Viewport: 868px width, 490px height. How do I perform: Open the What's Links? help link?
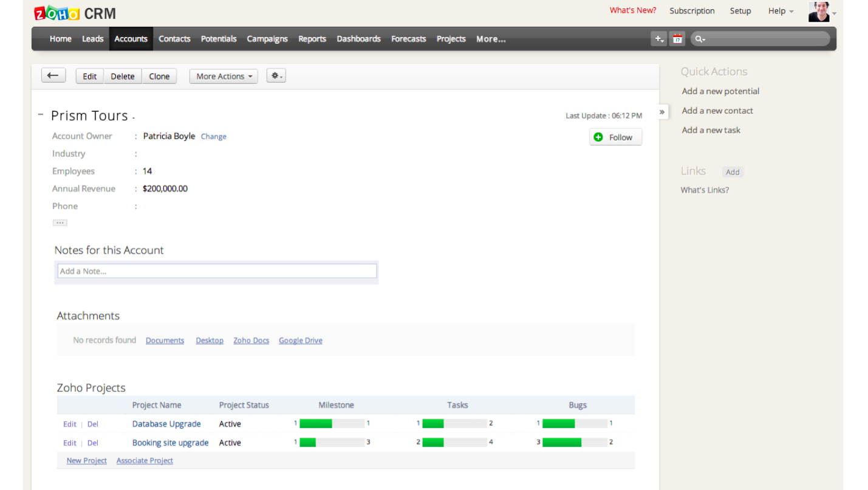[x=705, y=190]
